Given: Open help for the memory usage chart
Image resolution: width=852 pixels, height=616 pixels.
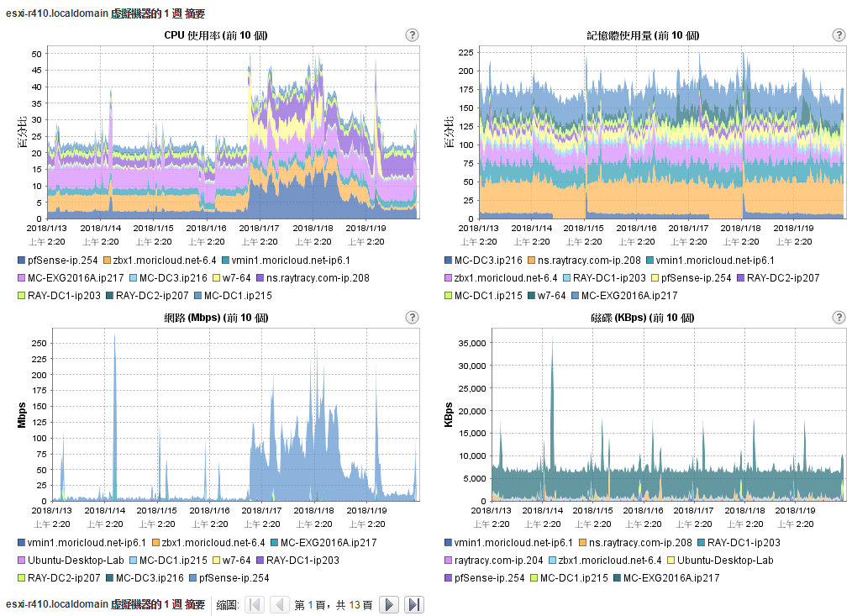Looking at the screenshot, I should coord(839,35).
